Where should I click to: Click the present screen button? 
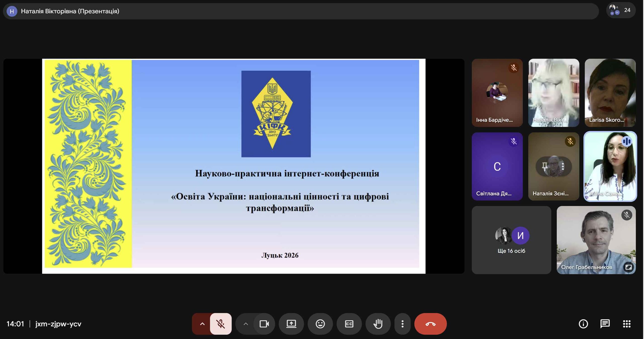tap(291, 324)
